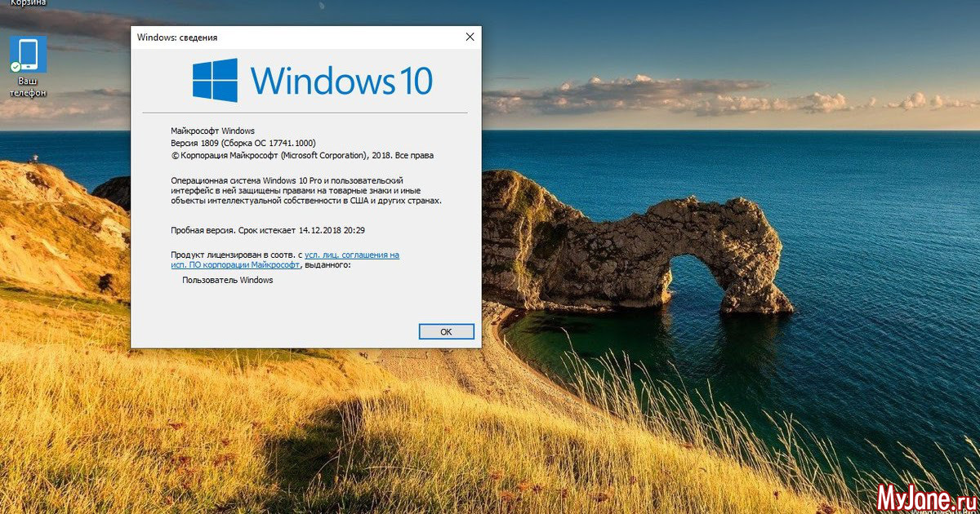Click the Пользователь Windows licensee name
980x514 pixels.
click(x=228, y=280)
